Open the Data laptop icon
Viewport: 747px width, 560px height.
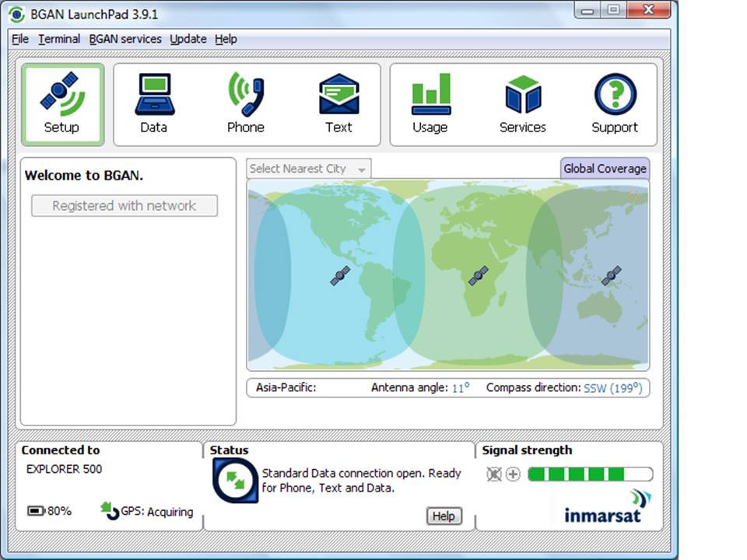coord(154,94)
